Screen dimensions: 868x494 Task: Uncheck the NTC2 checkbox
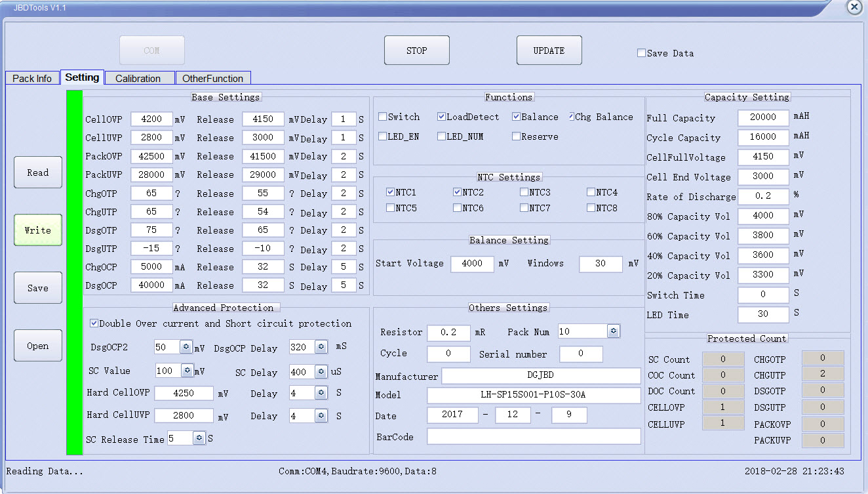458,192
